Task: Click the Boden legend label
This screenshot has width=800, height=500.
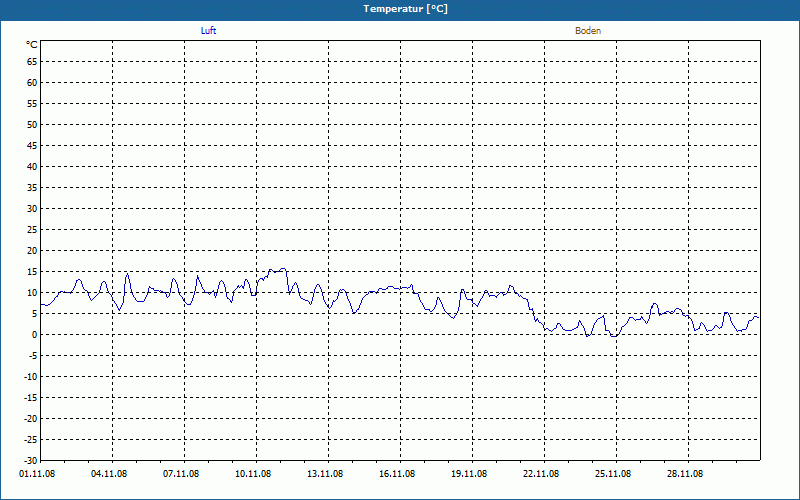Action: (x=588, y=31)
